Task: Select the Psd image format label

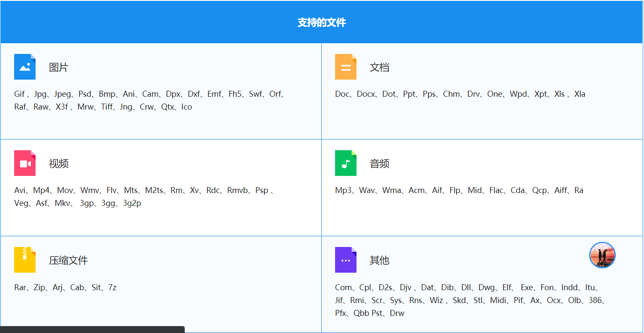Action: 85,94
